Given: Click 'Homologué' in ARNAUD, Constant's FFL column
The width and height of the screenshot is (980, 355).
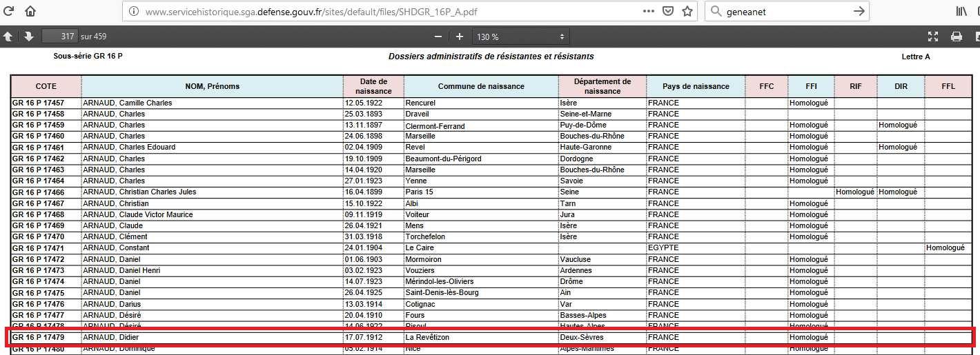Looking at the screenshot, I should pos(945,247).
